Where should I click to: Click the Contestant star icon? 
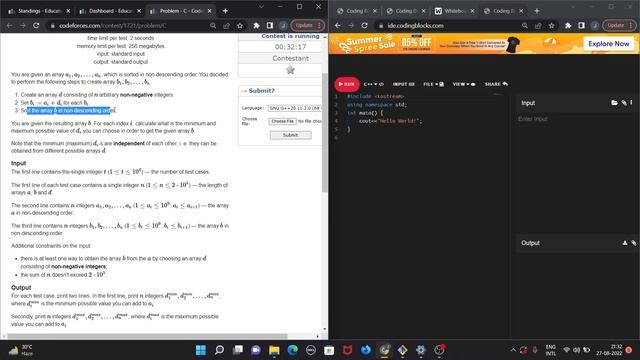(x=290, y=70)
